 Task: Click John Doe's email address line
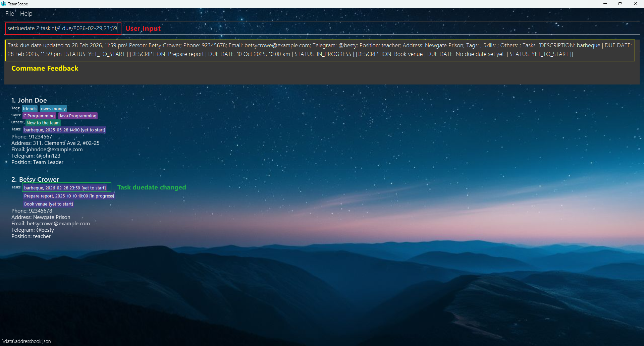point(47,150)
